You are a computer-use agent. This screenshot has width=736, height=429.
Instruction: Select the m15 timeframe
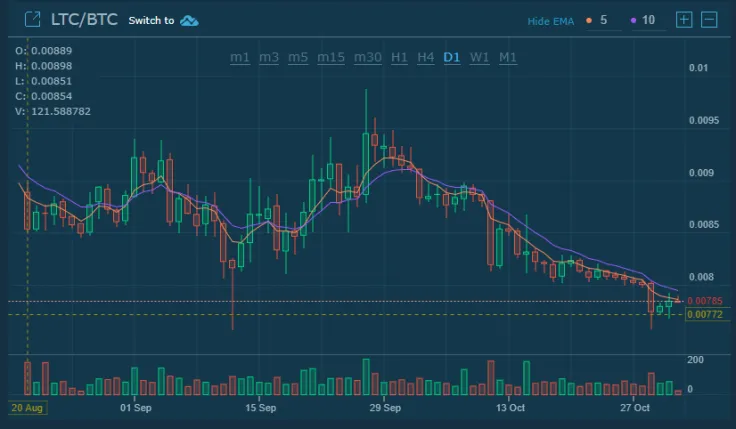(331, 57)
